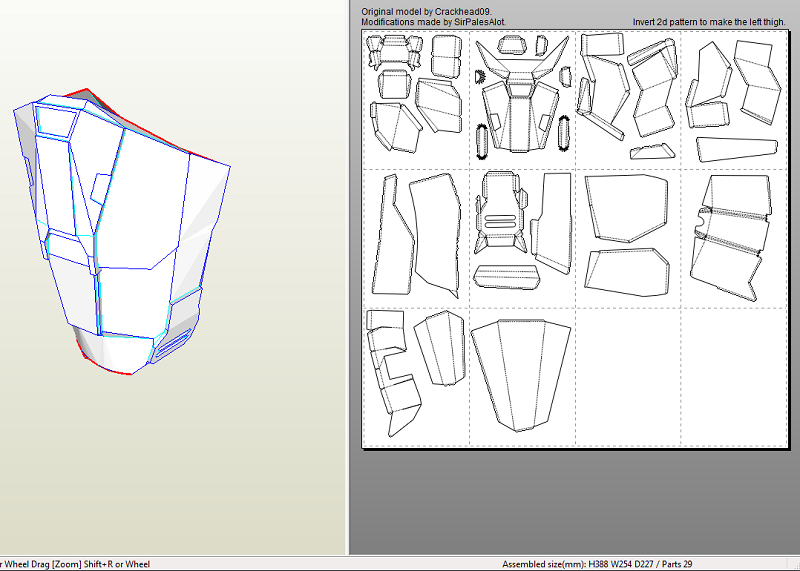
Task: Select the wide curved panel on the fifth page
Action: click(435, 236)
